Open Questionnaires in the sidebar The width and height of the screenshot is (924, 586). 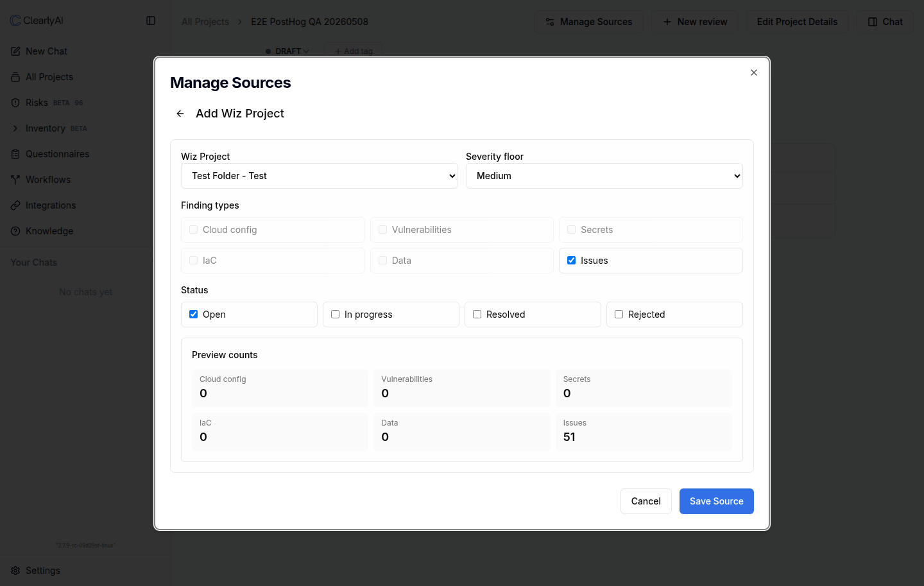(58, 154)
